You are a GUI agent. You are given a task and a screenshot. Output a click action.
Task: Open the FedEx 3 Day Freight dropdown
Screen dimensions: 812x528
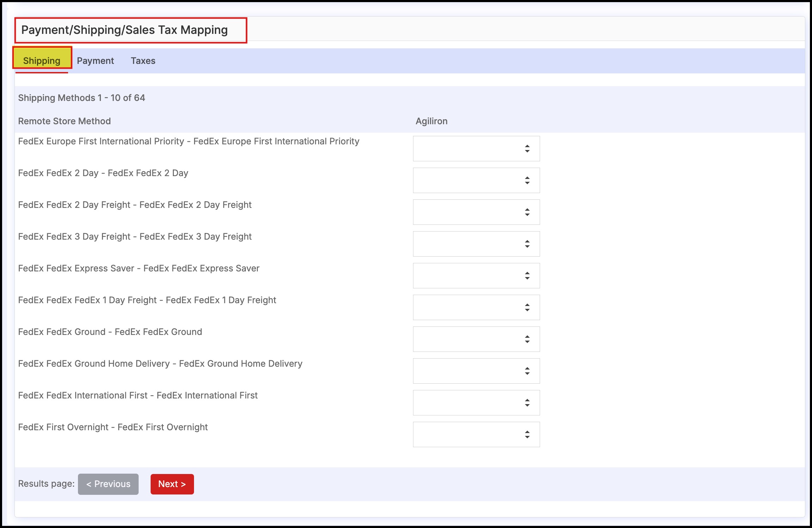pyautogui.click(x=476, y=244)
